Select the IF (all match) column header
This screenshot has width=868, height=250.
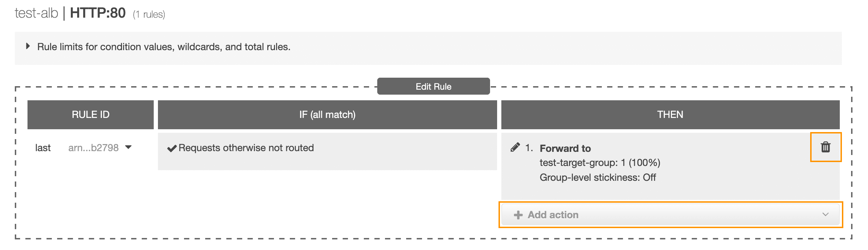tap(327, 114)
